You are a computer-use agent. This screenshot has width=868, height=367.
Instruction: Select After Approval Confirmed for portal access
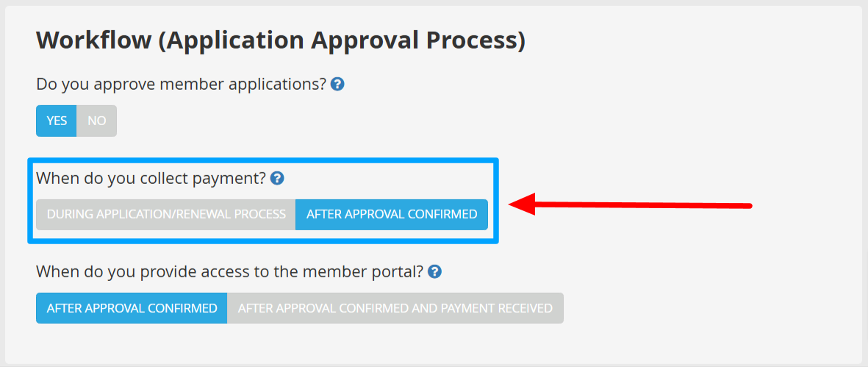tap(132, 308)
